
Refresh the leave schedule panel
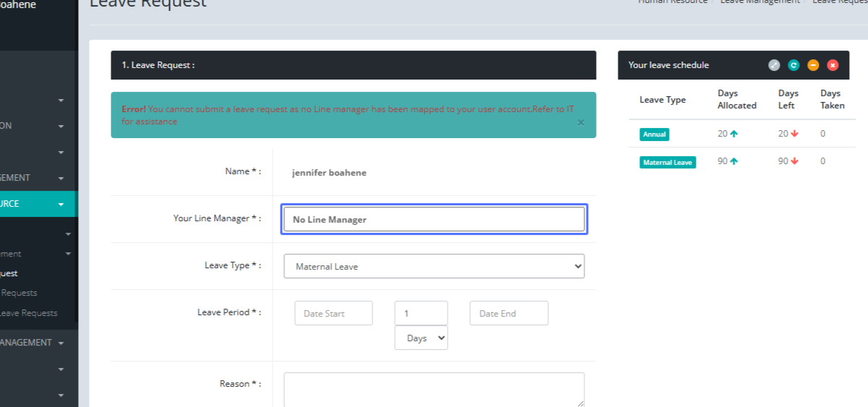[793, 65]
